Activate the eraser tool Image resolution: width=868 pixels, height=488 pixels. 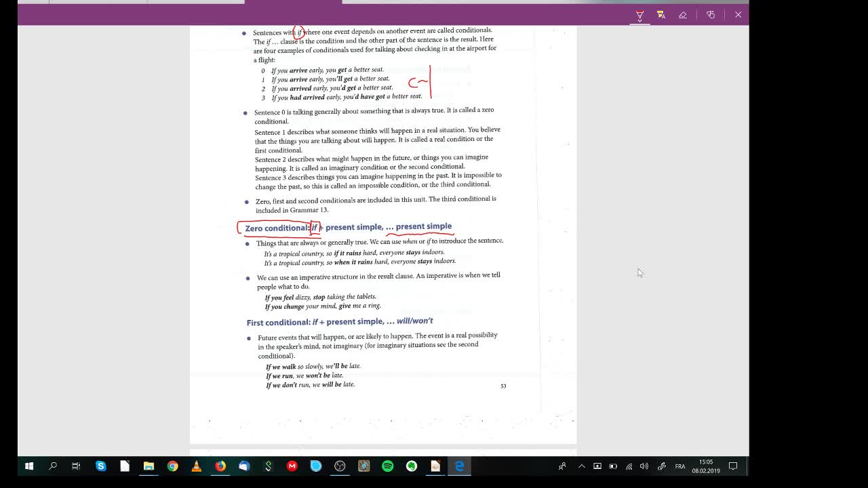[683, 15]
